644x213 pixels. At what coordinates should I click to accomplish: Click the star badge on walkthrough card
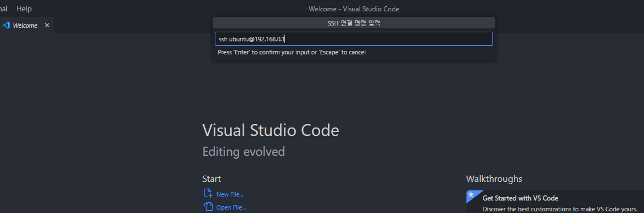471,194
